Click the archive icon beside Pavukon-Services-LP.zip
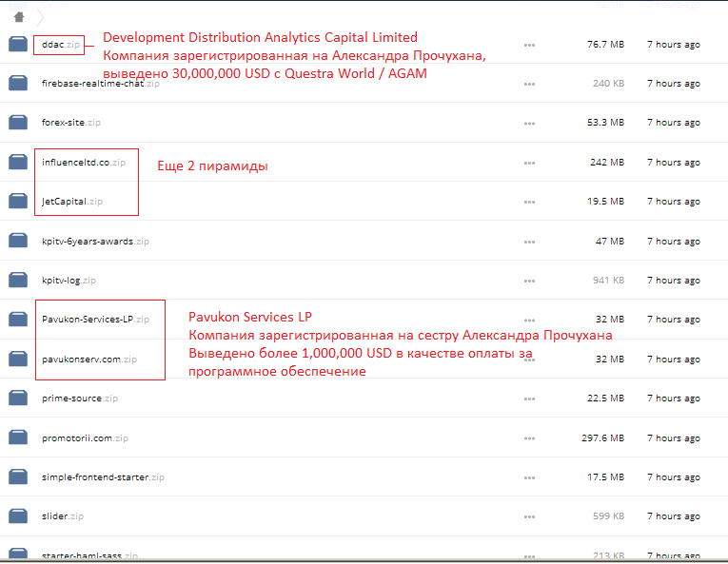728x564 pixels. [18, 319]
